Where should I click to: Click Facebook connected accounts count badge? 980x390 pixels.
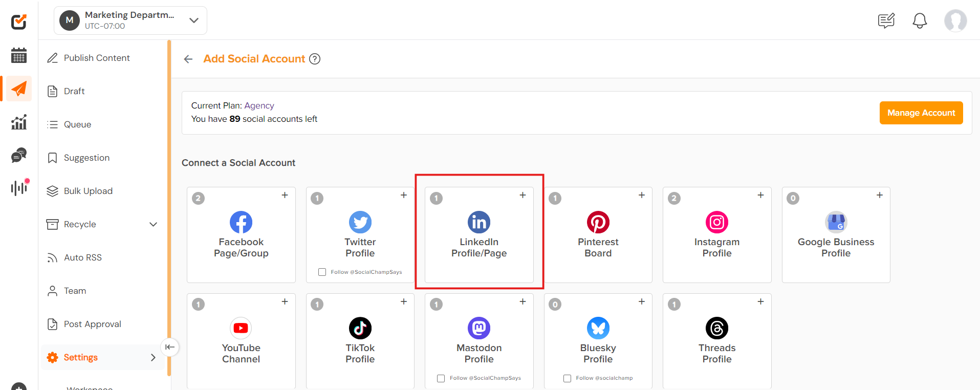pos(199,198)
